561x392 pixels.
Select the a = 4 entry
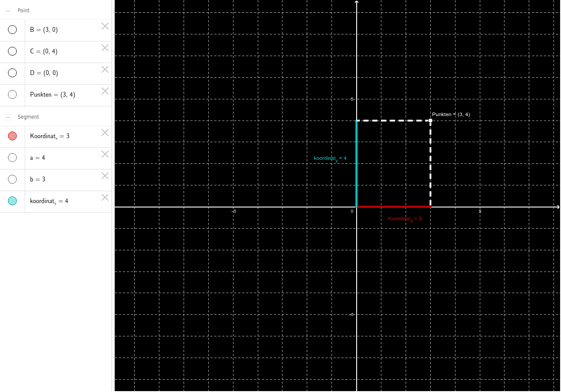click(x=56, y=158)
